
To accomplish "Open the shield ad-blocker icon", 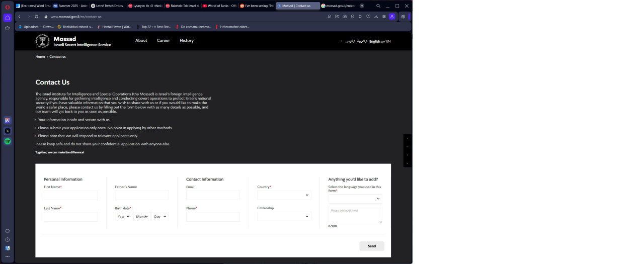I will [x=353, y=17].
